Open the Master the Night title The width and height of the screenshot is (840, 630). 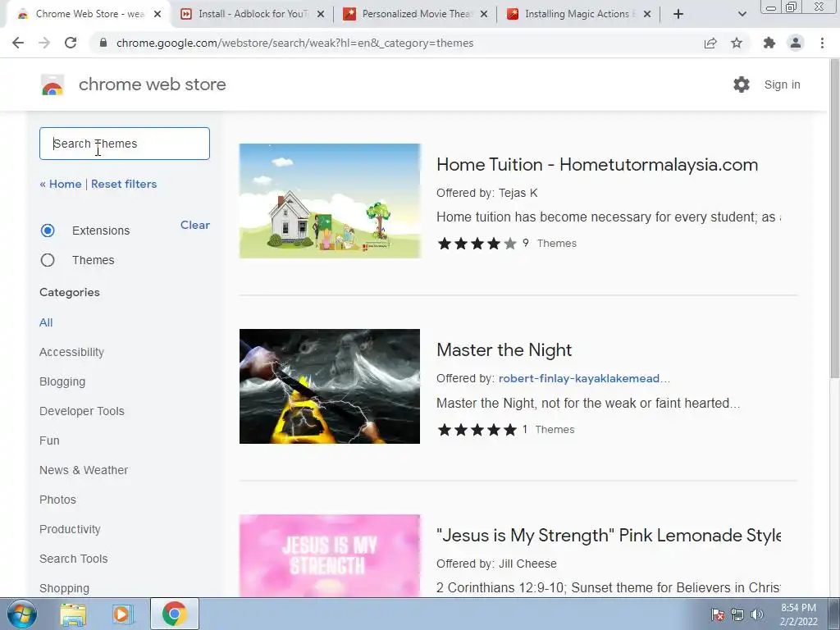[504, 349]
